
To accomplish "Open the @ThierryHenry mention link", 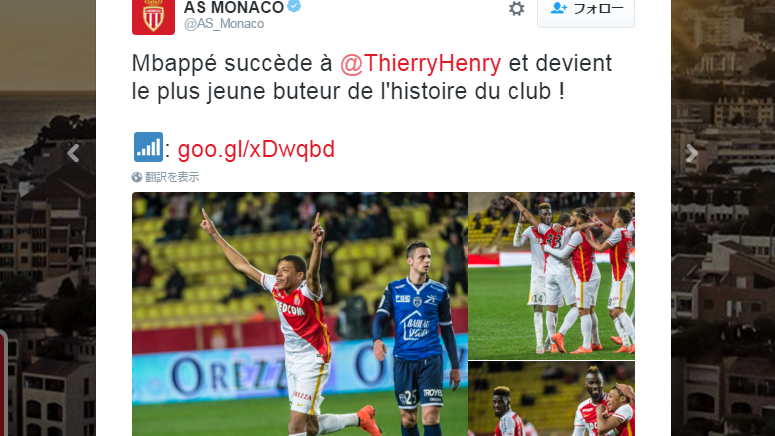I will coord(421,63).
